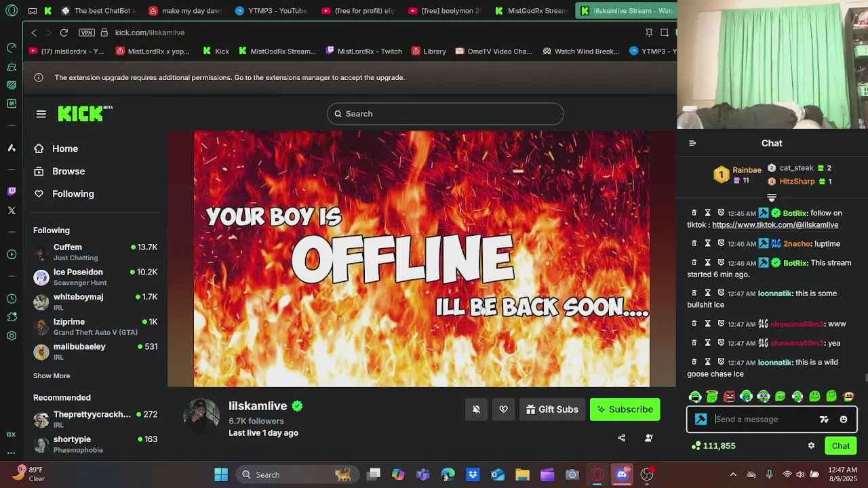868x488 pixels.
Task: Open Library bookmark
Action: click(x=428, y=51)
